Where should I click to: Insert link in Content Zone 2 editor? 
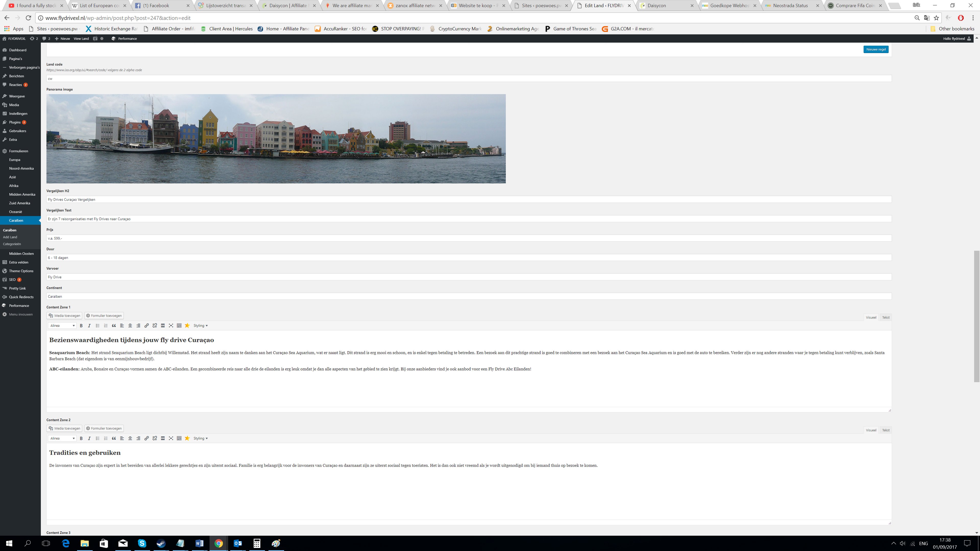(x=147, y=438)
